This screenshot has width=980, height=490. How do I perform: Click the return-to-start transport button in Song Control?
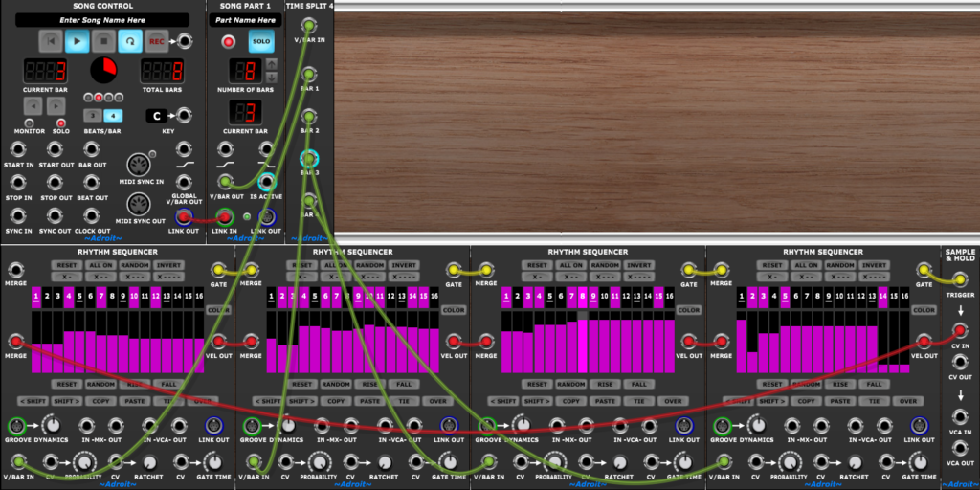click(51, 41)
